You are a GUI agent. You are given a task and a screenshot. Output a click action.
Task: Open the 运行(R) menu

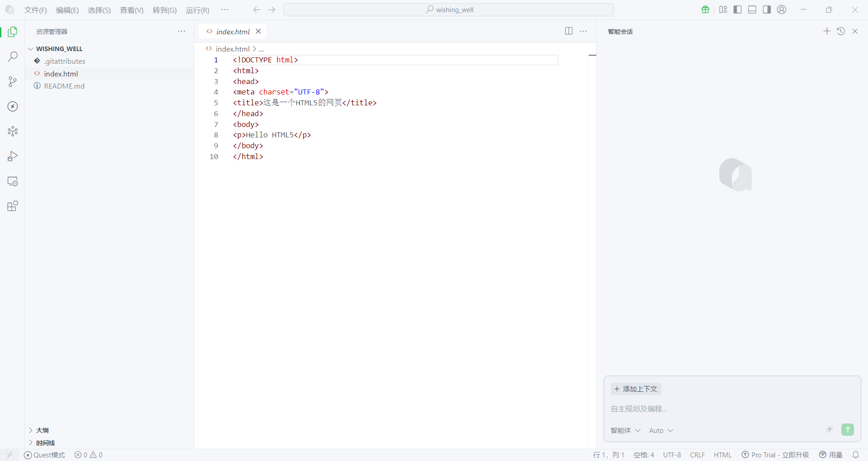(x=198, y=10)
